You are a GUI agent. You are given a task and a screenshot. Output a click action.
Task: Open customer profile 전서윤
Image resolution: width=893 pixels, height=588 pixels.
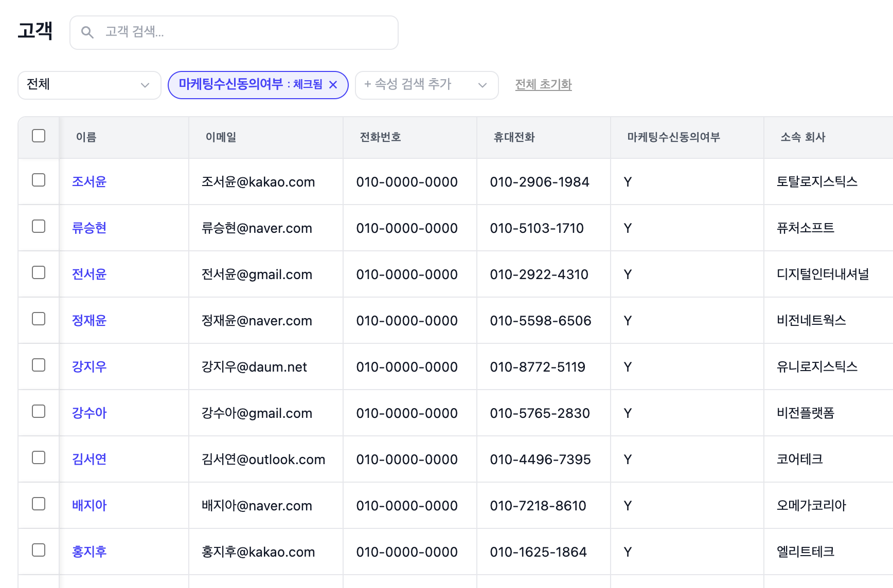tap(88, 274)
